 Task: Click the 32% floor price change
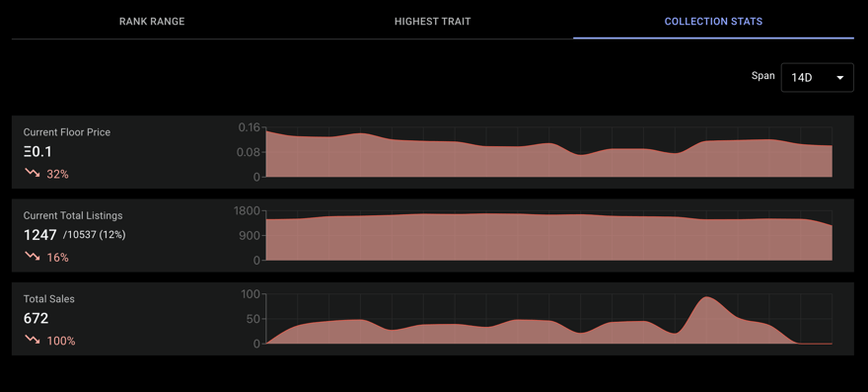click(57, 174)
